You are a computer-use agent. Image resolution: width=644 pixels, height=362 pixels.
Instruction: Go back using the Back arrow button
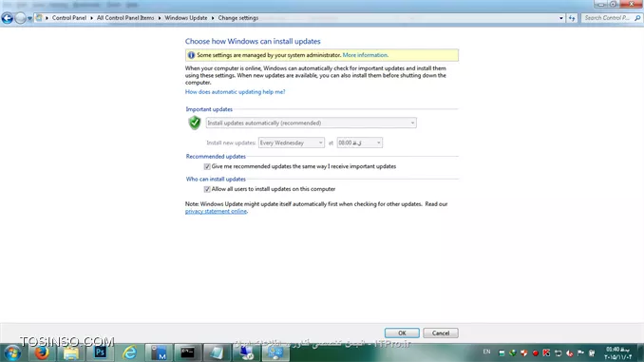point(7,18)
